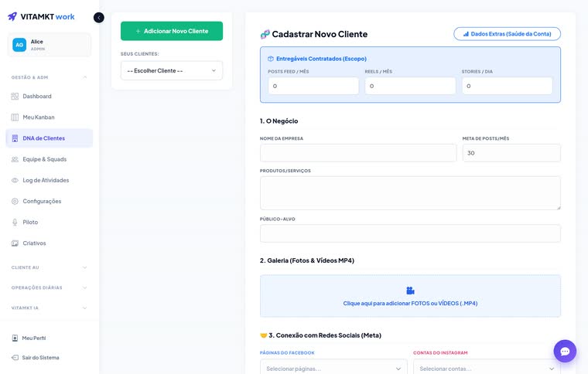The height and width of the screenshot is (374, 588).
Task: Open Equipe & Squads page
Action: [x=49, y=159]
